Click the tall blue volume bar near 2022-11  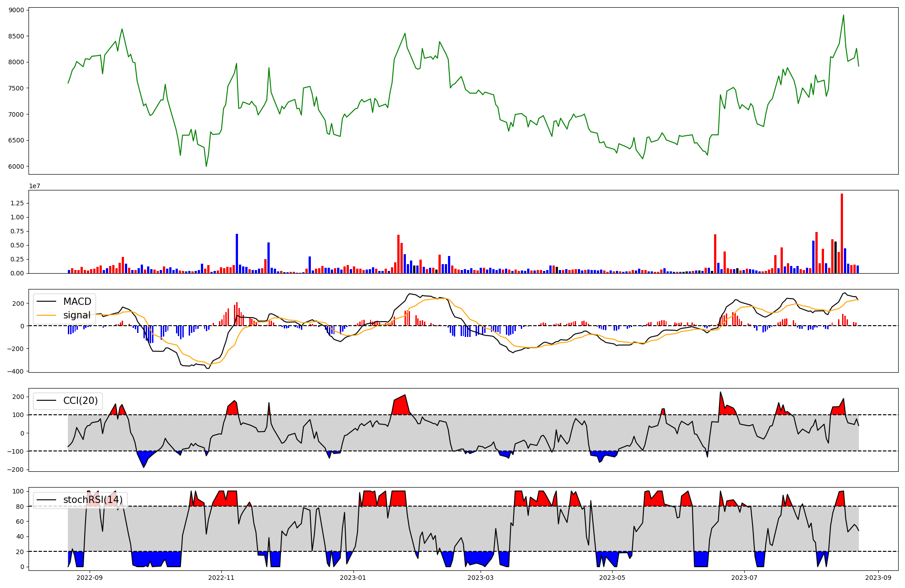pyautogui.click(x=237, y=253)
